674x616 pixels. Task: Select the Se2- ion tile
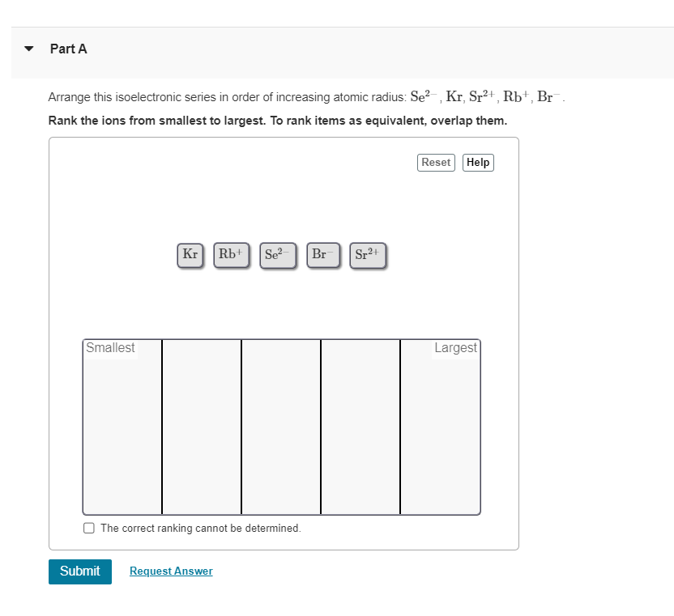(278, 254)
